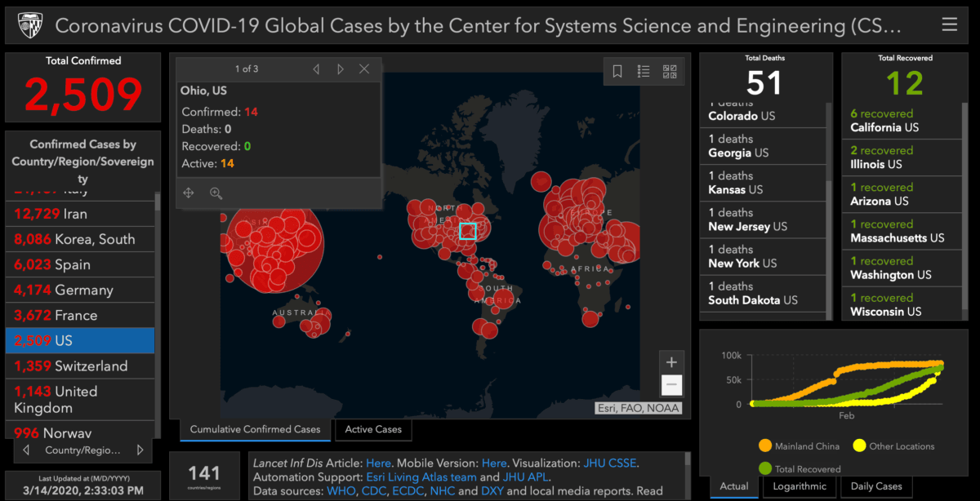The image size is (980, 501).
Task: Open the JHU CSSE visualization link
Action: 610,463
